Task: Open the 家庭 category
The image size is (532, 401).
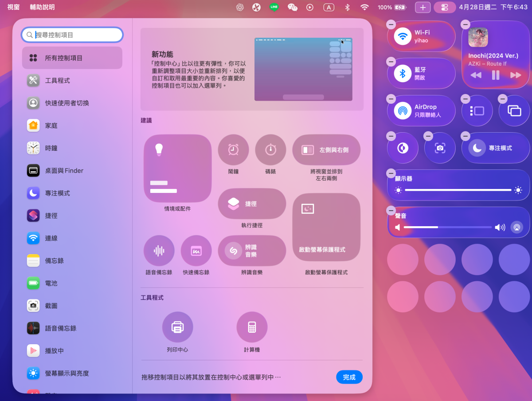Action: point(72,126)
